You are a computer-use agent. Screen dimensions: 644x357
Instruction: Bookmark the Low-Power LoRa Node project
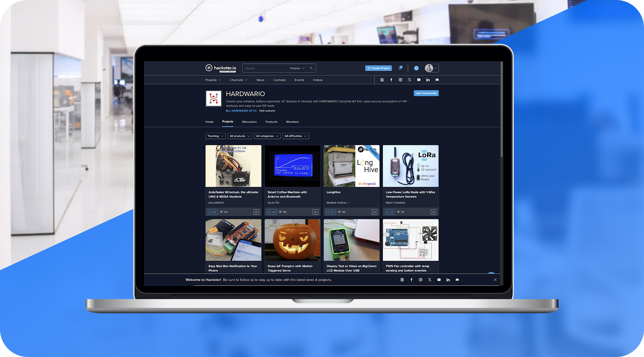pyautogui.click(x=433, y=212)
